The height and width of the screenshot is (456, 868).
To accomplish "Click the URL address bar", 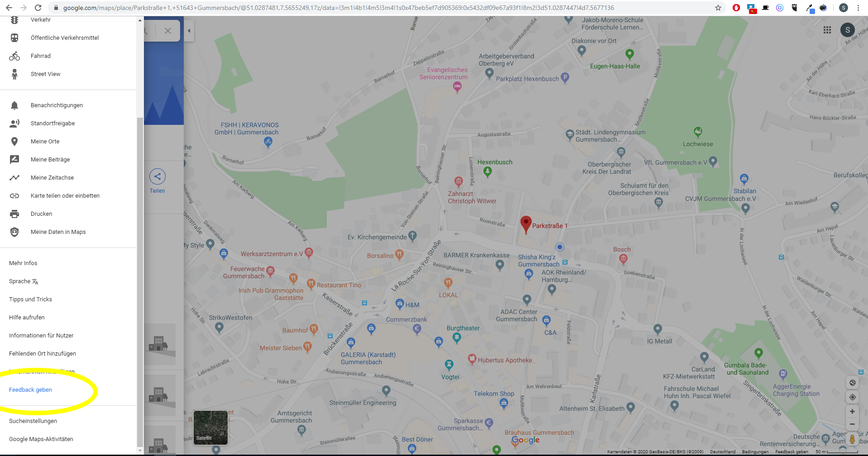I will coord(382,8).
